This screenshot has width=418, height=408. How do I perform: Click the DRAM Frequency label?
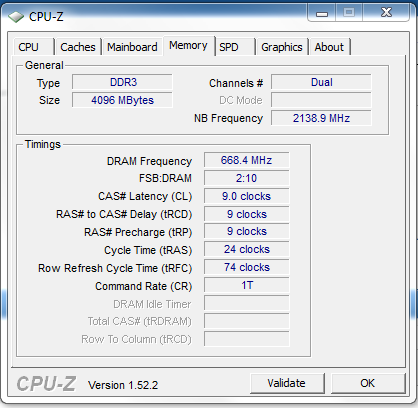[x=149, y=161]
